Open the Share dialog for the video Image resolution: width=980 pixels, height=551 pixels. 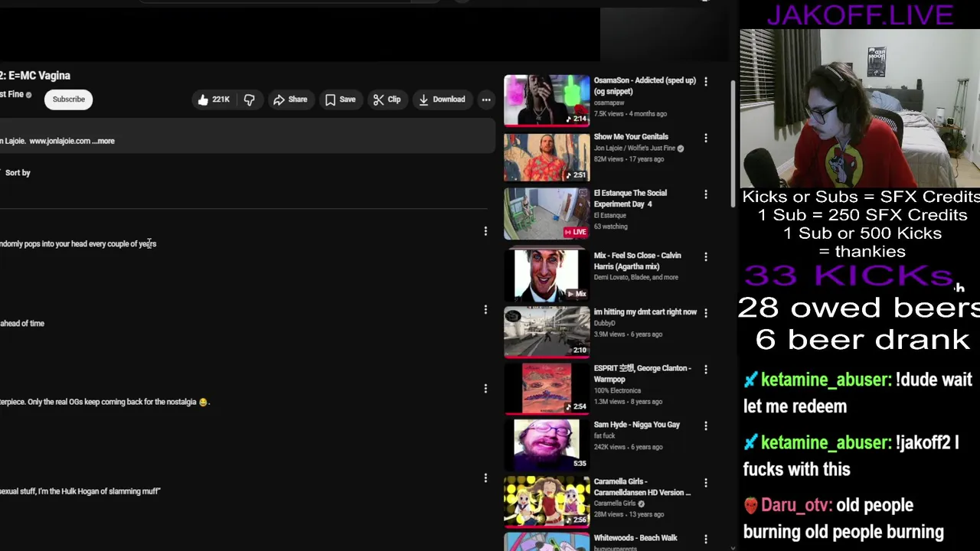(290, 99)
